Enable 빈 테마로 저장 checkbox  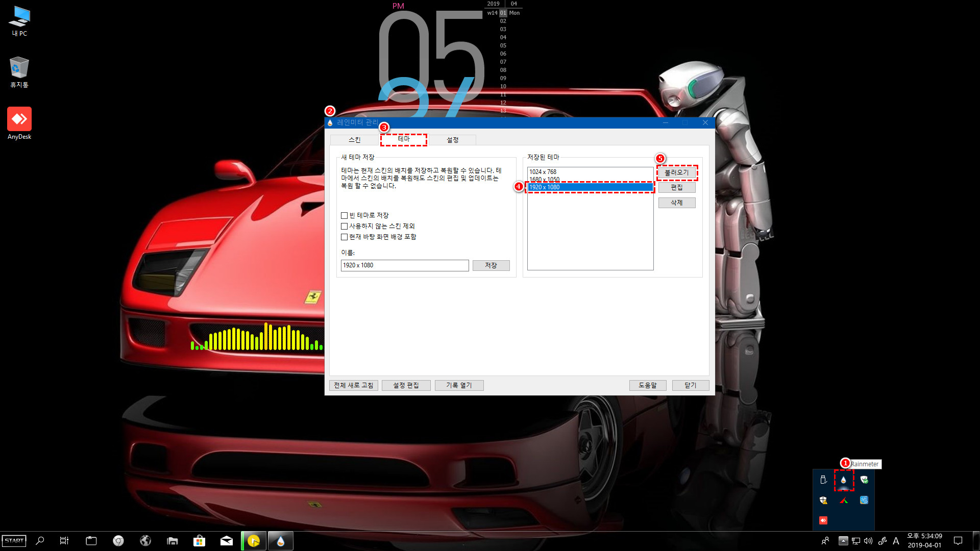coord(345,216)
